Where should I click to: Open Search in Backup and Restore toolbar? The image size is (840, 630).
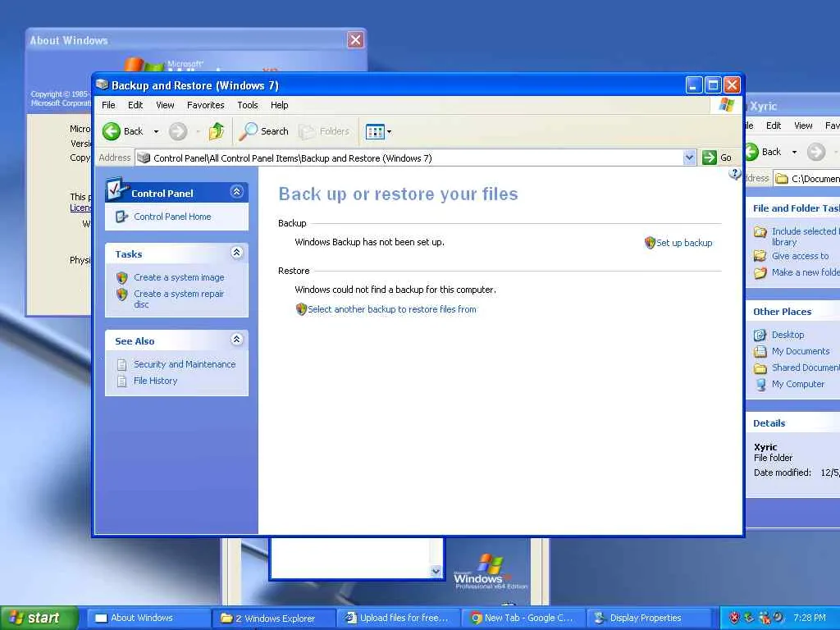coord(263,131)
